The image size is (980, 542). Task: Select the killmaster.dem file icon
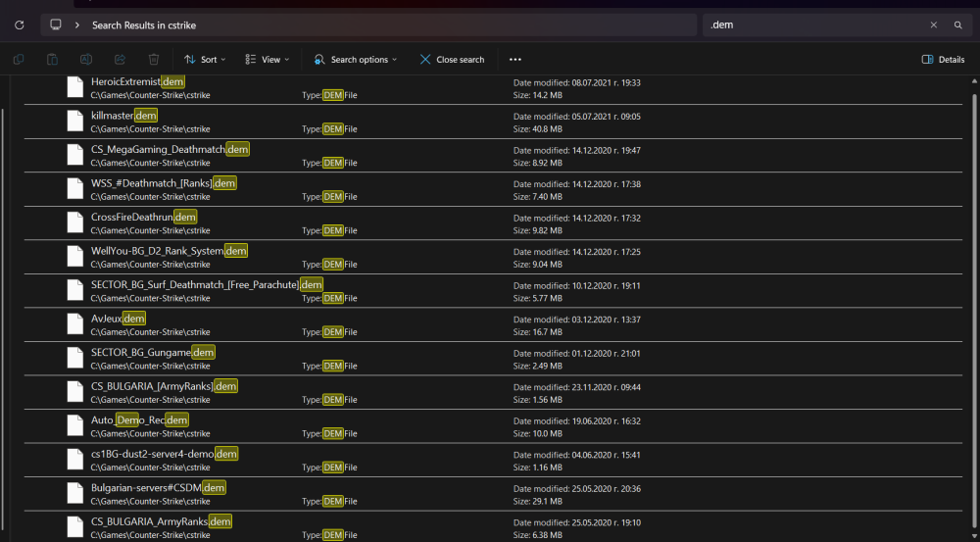point(75,122)
